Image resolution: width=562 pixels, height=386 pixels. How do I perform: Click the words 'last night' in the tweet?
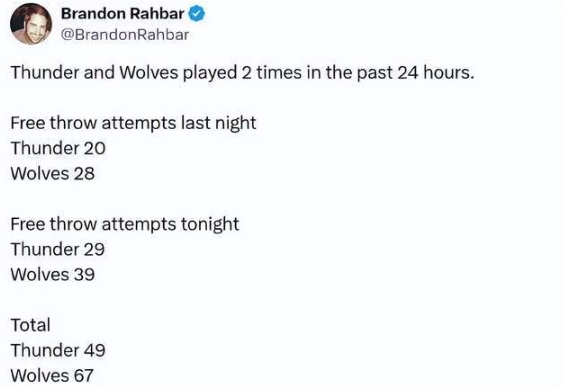pyautogui.click(x=219, y=123)
